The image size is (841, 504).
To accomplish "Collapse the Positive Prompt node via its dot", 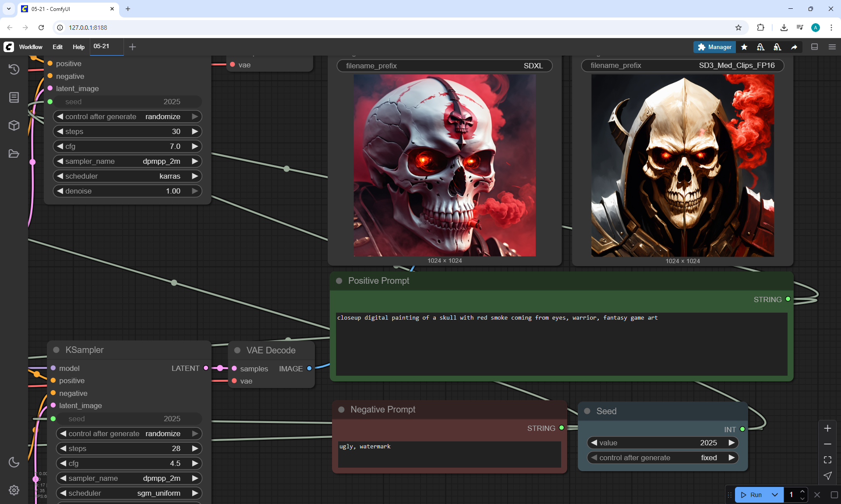I will (339, 281).
